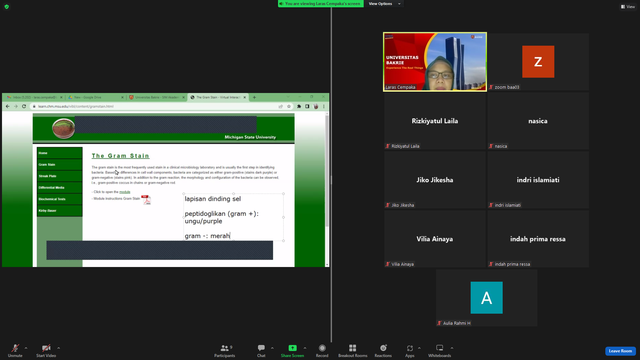Open the Participants panel
Viewport: 640px width, 360px height.
[224, 350]
